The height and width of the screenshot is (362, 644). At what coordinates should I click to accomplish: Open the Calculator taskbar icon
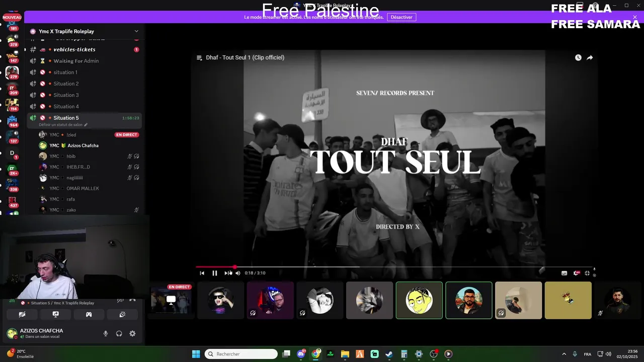click(x=404, y=354)
